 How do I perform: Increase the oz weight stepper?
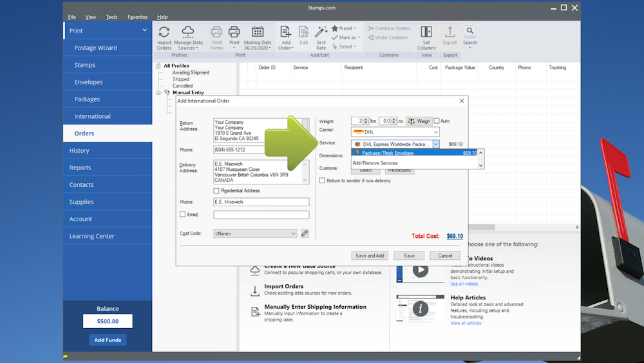(x=394, y=119)
